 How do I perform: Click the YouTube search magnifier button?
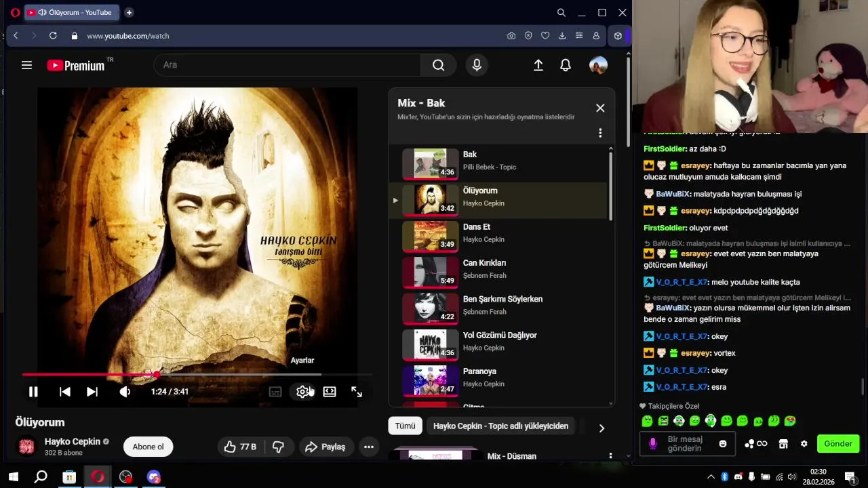[x=439, y=65]
